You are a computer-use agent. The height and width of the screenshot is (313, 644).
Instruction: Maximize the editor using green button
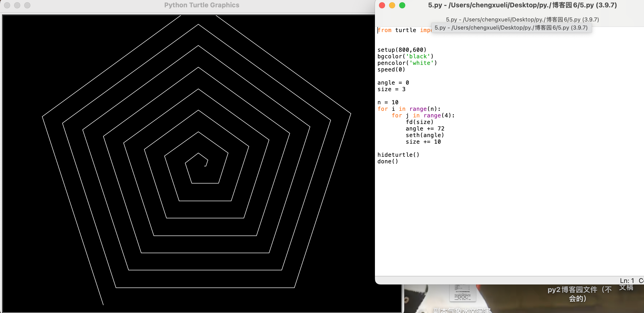[x=402, y=5]
